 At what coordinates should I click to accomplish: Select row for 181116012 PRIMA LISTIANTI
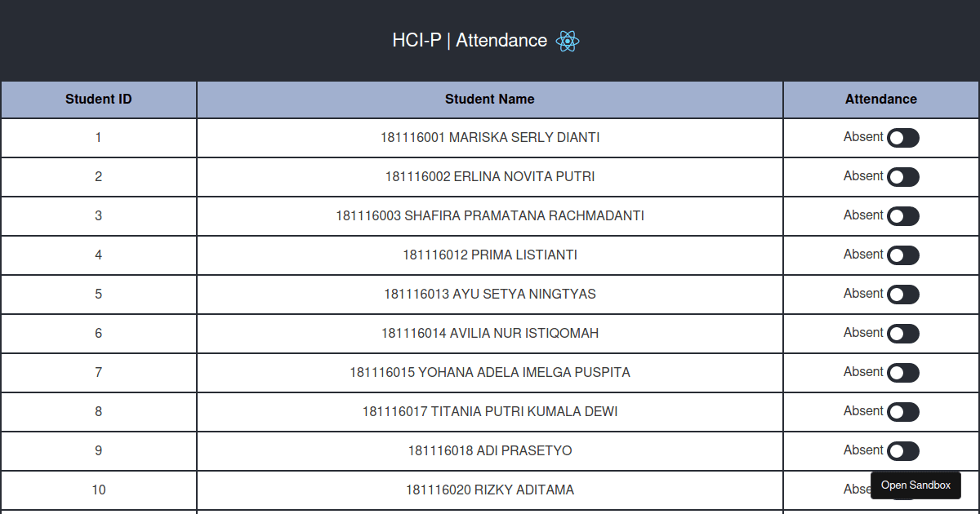click(x=489, y=255)
